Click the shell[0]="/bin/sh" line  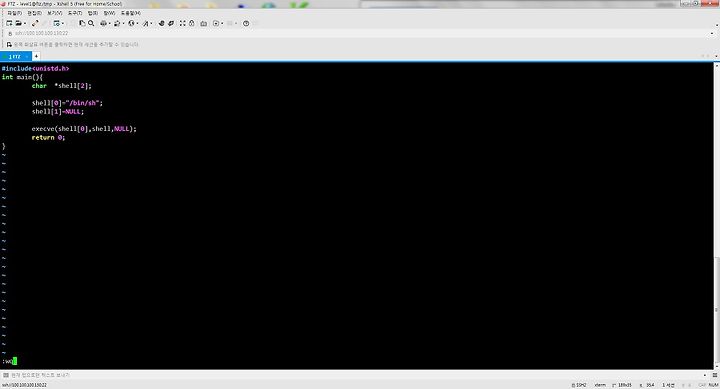(67, 103)
